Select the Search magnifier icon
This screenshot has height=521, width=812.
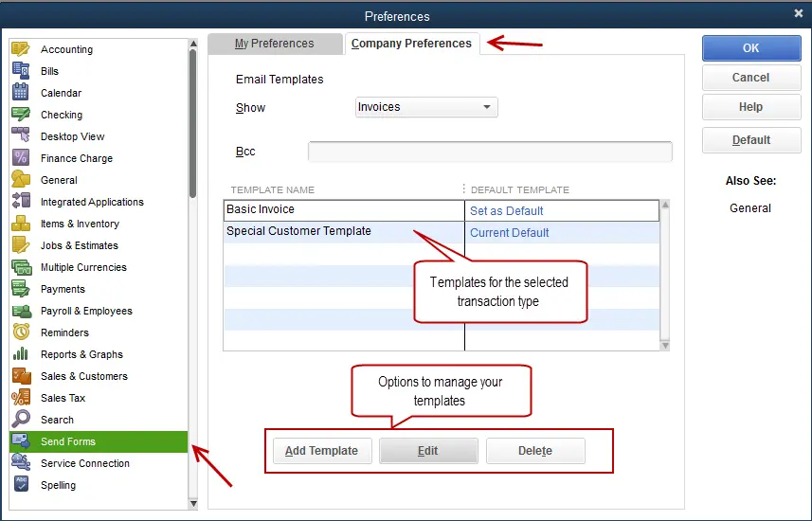point(21,420)
